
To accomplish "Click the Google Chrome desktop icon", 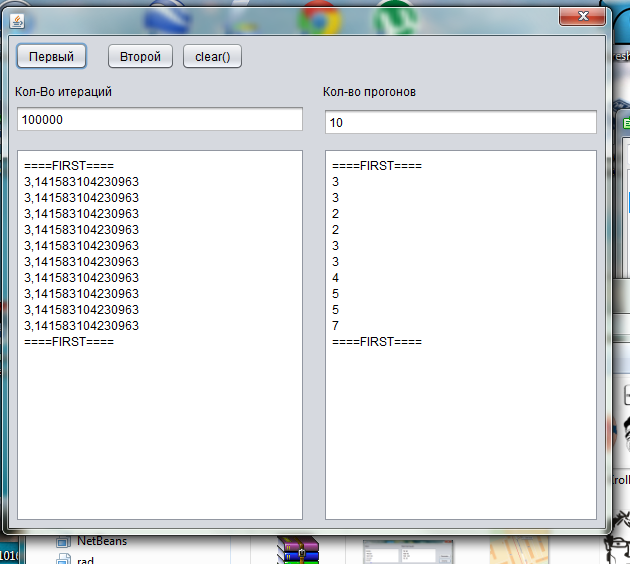I will click(x=318, y=14).
